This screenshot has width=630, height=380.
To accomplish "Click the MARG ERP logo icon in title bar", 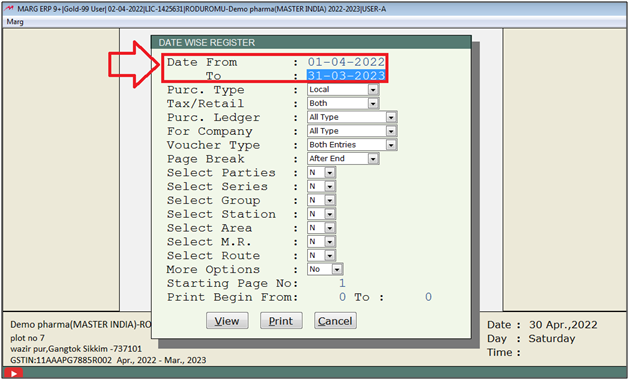I will pos(9,8).
